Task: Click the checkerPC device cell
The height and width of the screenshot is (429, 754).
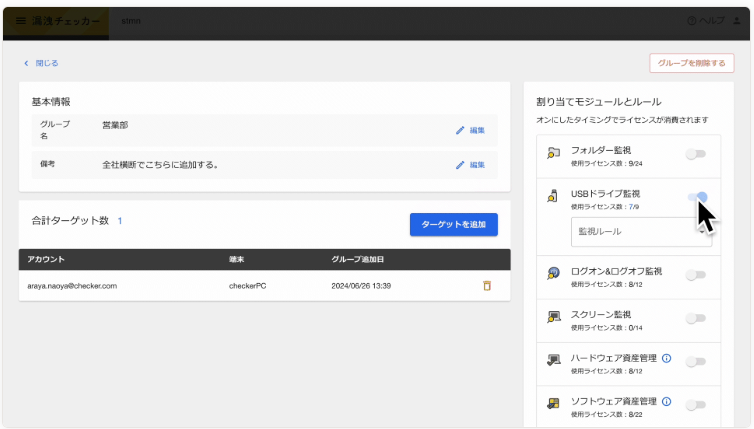Action: (x=247, y=286)
